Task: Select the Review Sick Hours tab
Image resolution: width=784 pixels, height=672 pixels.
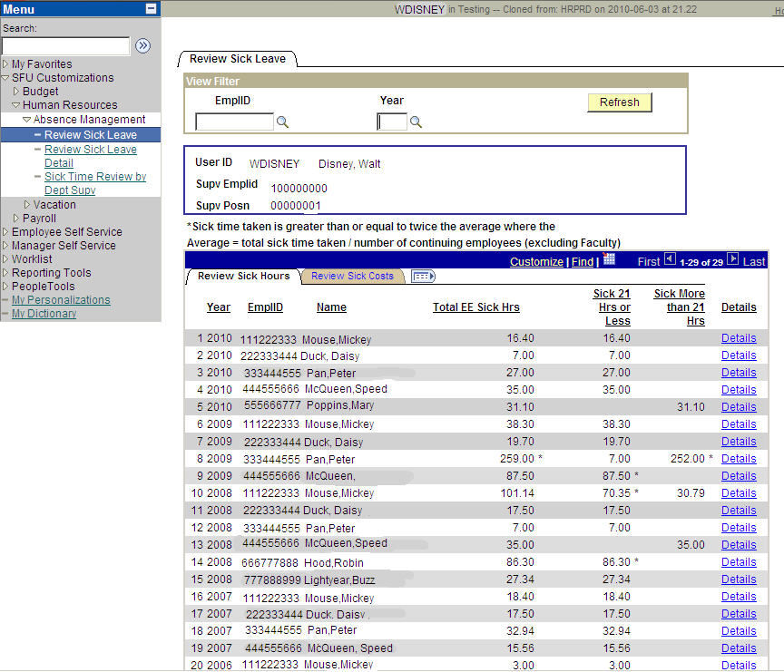Action: (243, 276)
